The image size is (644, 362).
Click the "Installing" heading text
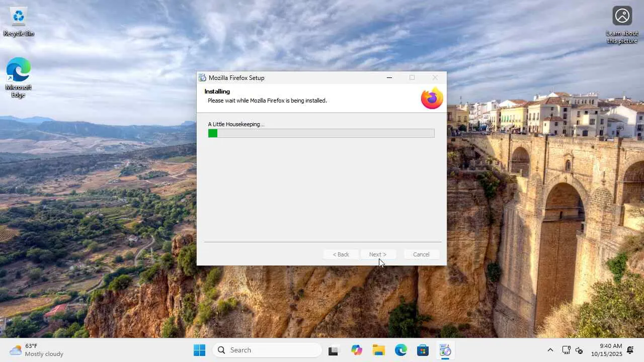(x=217, y=92)
